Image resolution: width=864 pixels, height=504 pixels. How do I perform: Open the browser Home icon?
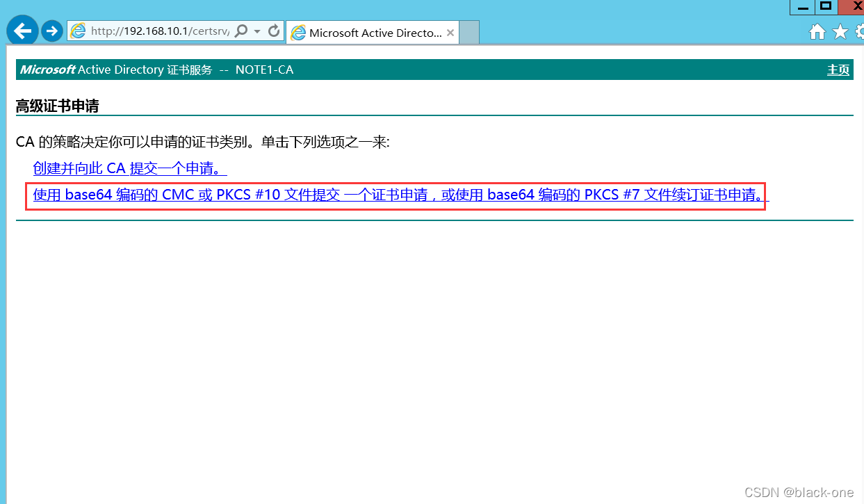(x=818, y=32)
